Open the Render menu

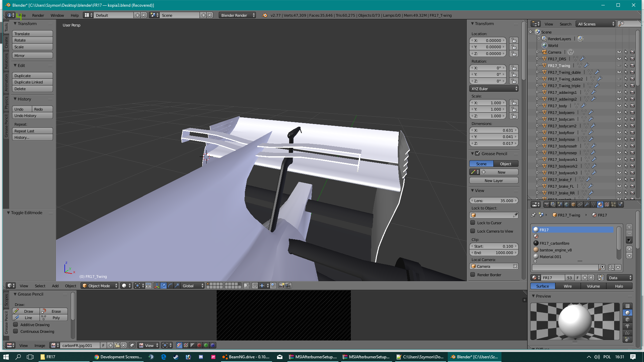pyautogui.click(x=38, y=15)
